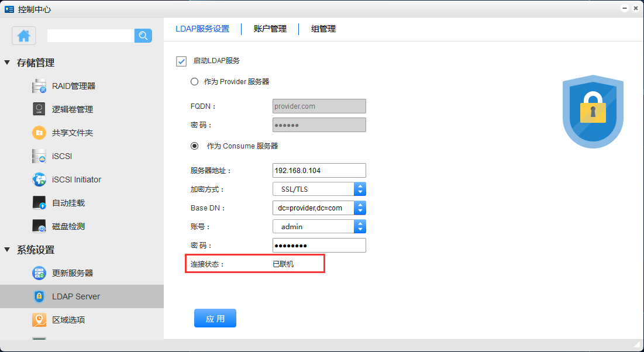
Task: Open RAID管理器 from sidebar
Action: (x=73, y=86)
